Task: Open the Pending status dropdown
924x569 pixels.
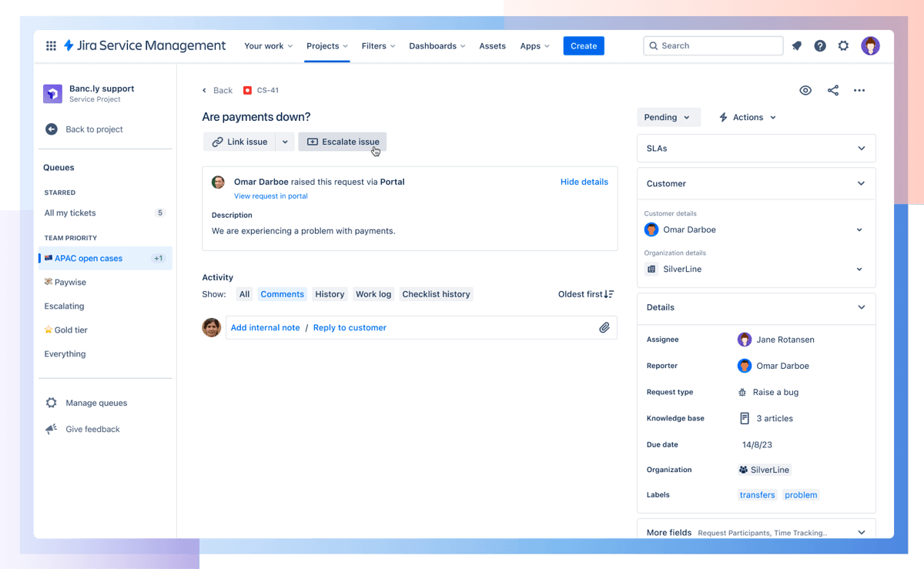Action: [668, 117]
